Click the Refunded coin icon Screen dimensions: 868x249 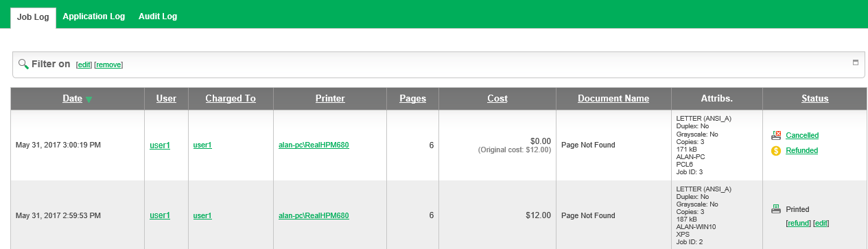[x=776, y=151]
